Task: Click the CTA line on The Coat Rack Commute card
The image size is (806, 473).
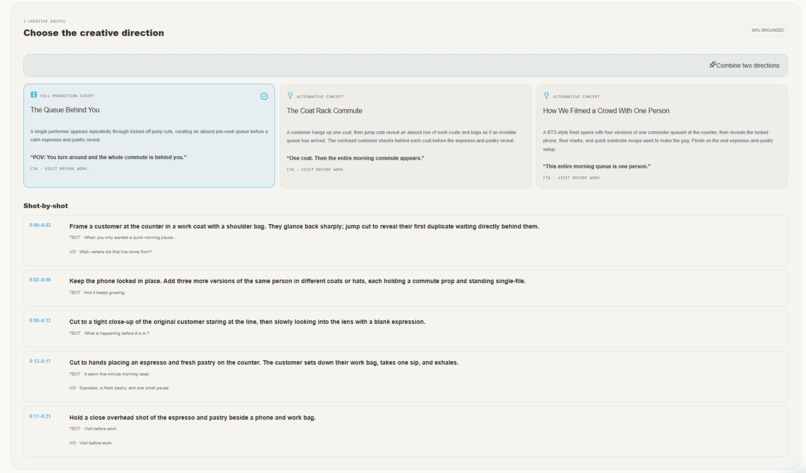Action: point(316,170)
